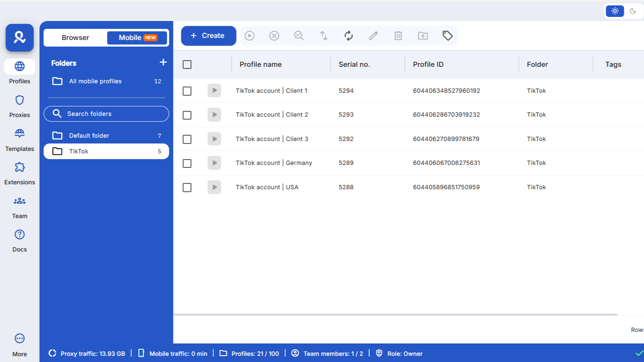Click the Create button
Viewport: 644px width, 362px height.
(x=208, y=35)
